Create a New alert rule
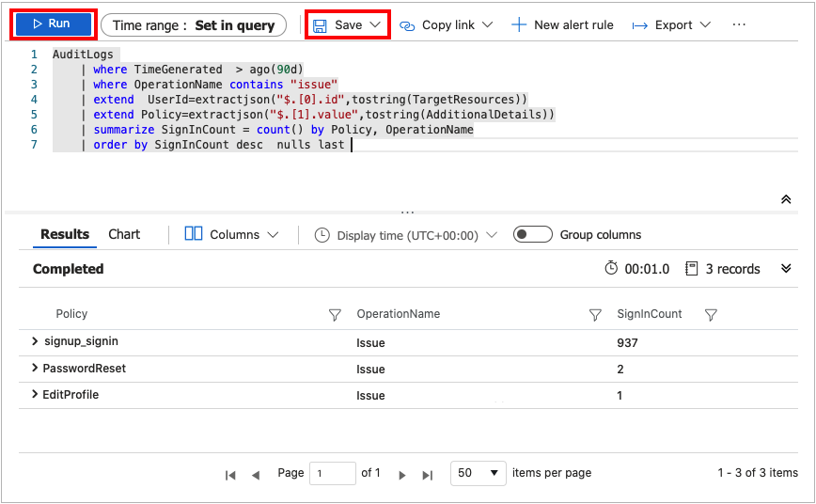 (x=562, y=25)
